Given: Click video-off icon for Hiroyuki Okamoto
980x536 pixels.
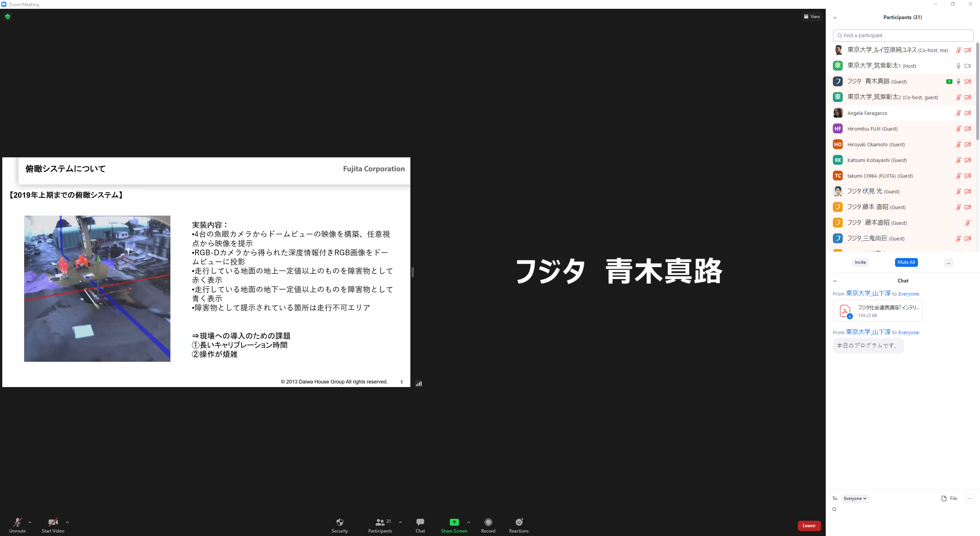Looking at the screenshot, I should tap(968, 144).
